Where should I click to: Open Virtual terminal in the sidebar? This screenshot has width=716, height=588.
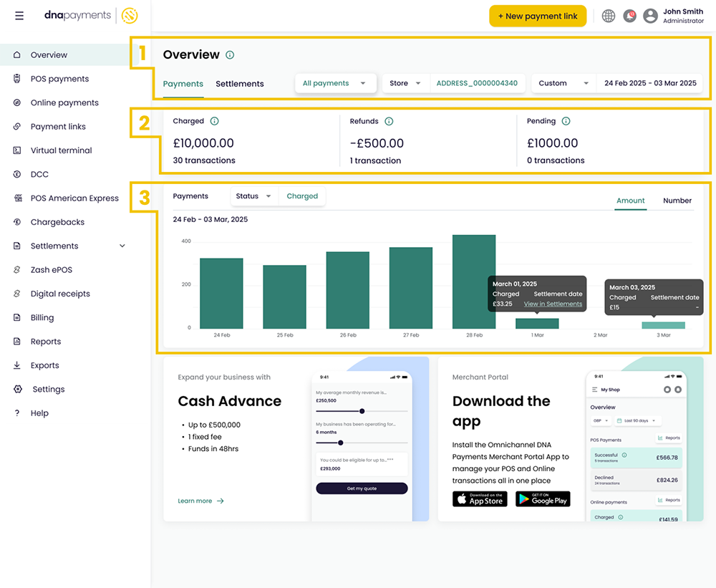coord(61,150)
